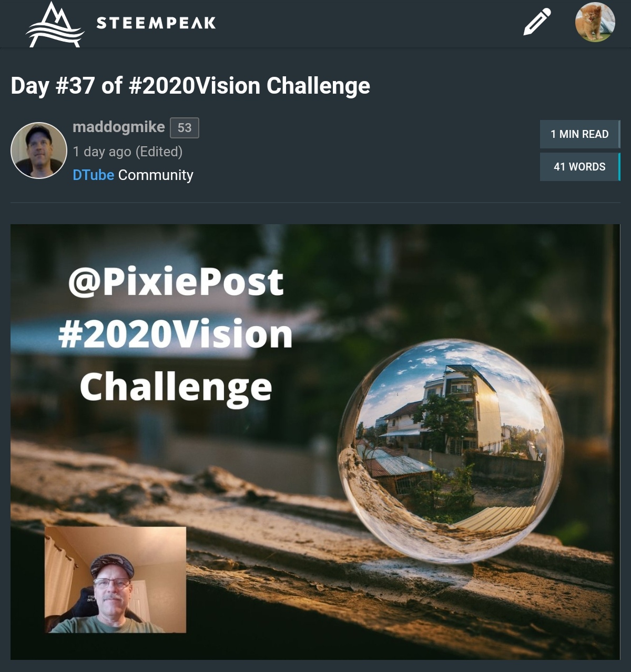Click the Steempeak mountain logo icon
Image resolution: width=631 pixels, height=672 pixels.
tap(55, 24)
